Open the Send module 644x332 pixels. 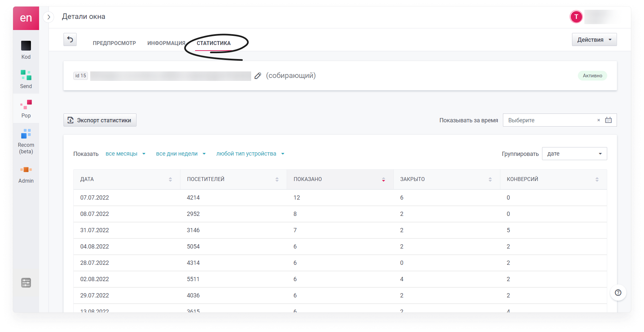[x=26, y=79]
